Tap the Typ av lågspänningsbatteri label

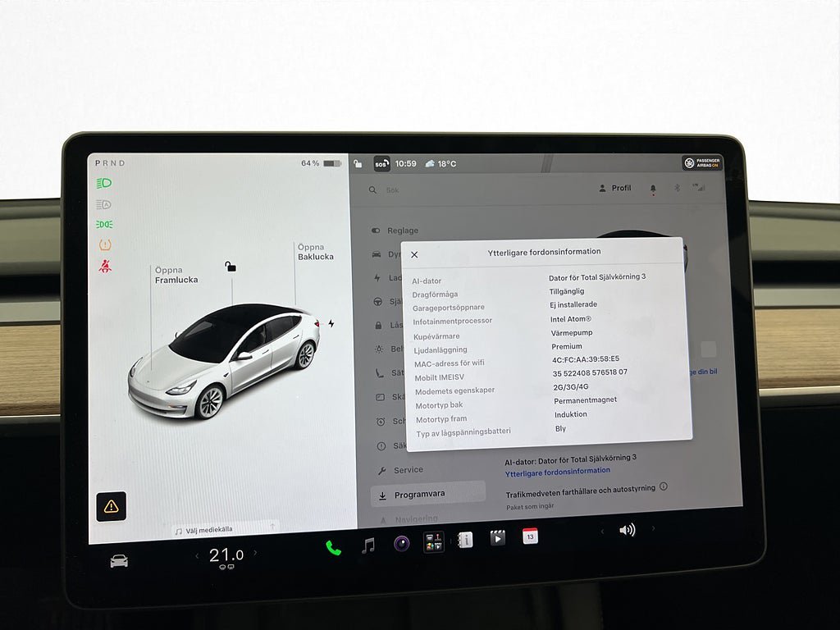463,431
